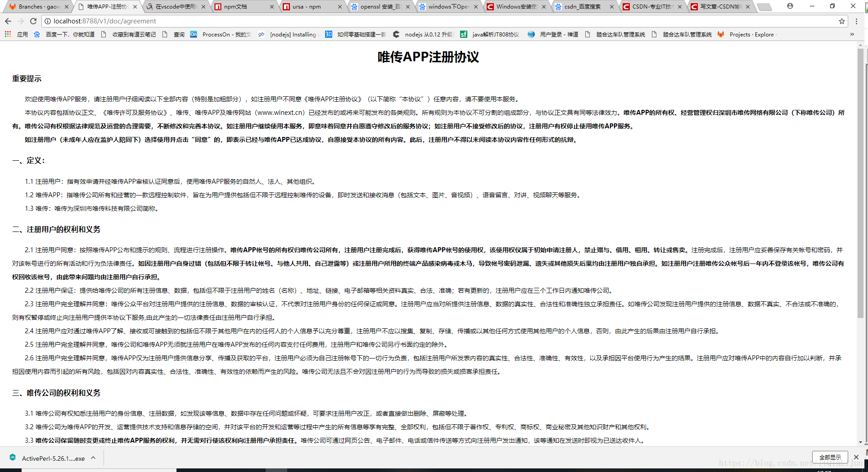Open the 查询 bookmark

point(173,34)
